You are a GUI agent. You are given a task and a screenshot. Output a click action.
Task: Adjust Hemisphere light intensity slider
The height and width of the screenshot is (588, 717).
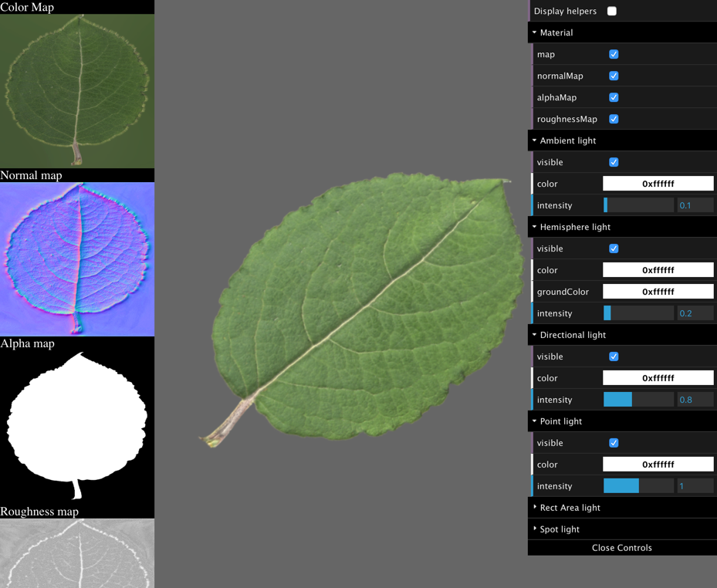(639, 313)
